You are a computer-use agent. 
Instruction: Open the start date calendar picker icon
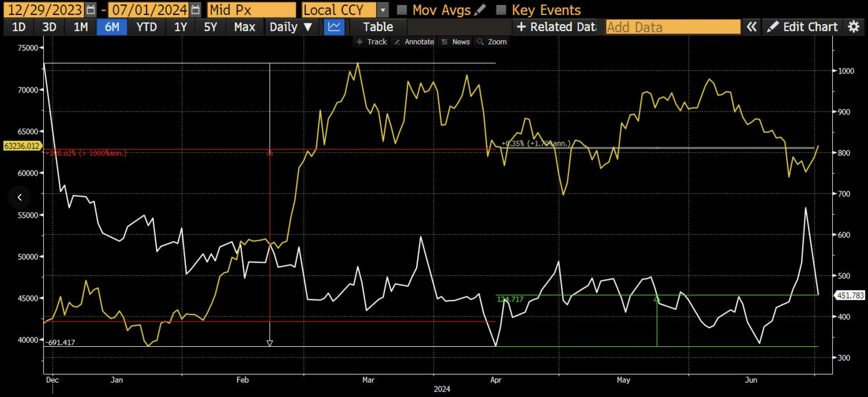coord(90,9)
